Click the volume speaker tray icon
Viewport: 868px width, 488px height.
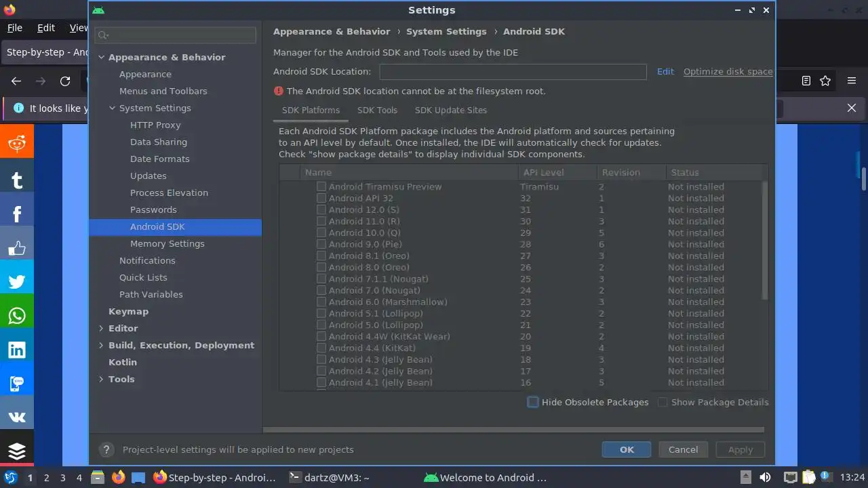pyautogui.click(x=766, y=477)
